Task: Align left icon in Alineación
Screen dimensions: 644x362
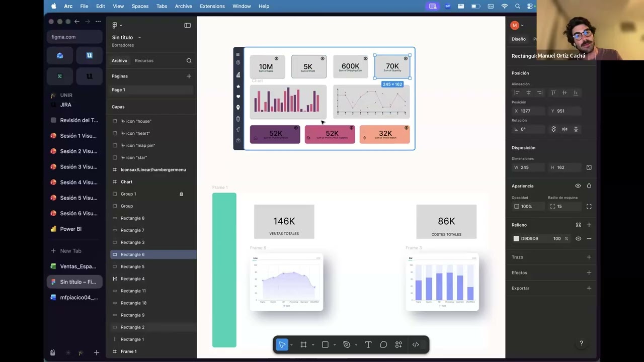Action: [517, 93]
